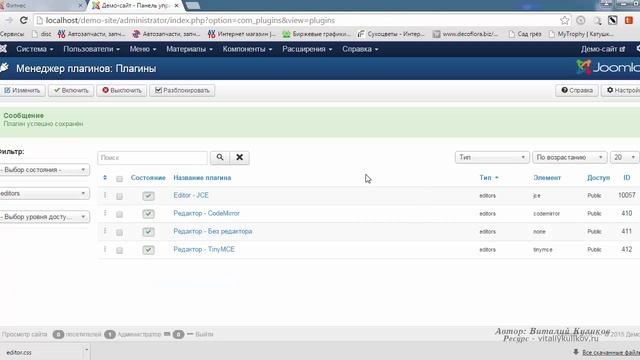640x360 pixels.
Task: Click the magnifier search button
Action: (x=220, y=158)
